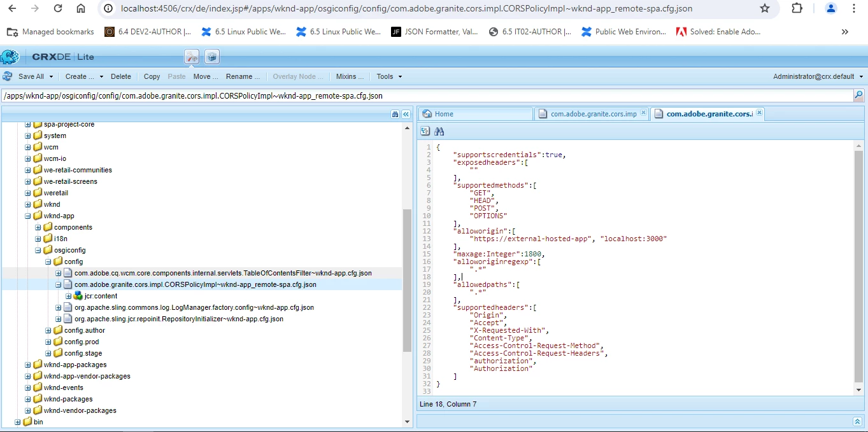Open 6.5 IT02-AUTHOR bookmark
The image size is (868, 432).
[x=530, y=31]
